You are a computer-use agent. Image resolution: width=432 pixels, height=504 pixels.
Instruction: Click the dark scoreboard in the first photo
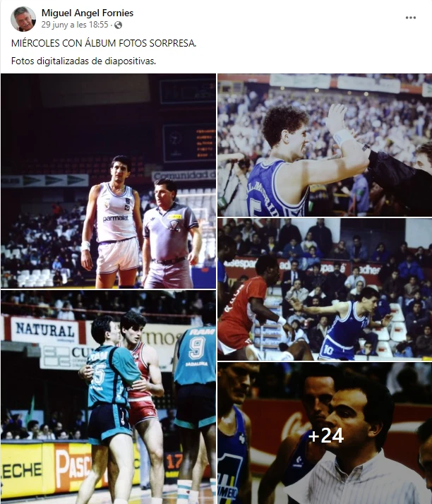[x=189, y=143]
